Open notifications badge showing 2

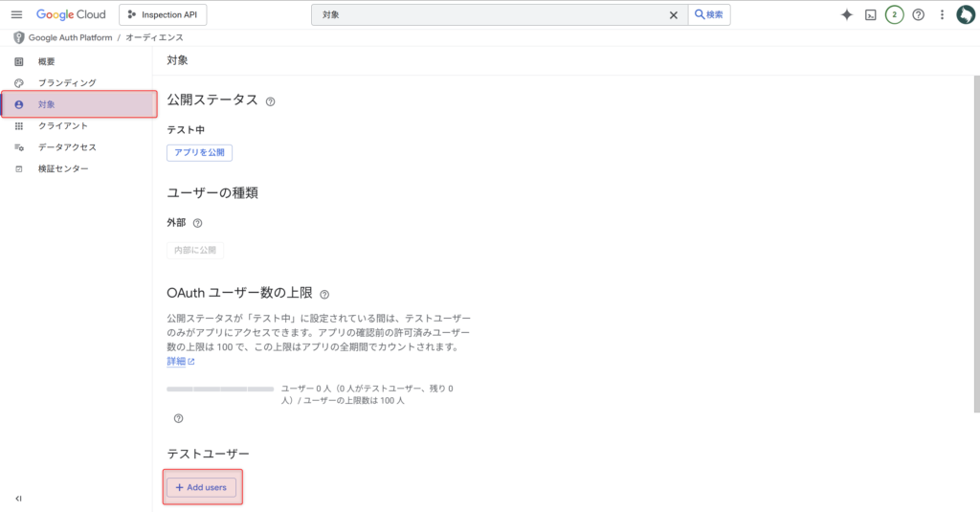[x=895, y=14]
